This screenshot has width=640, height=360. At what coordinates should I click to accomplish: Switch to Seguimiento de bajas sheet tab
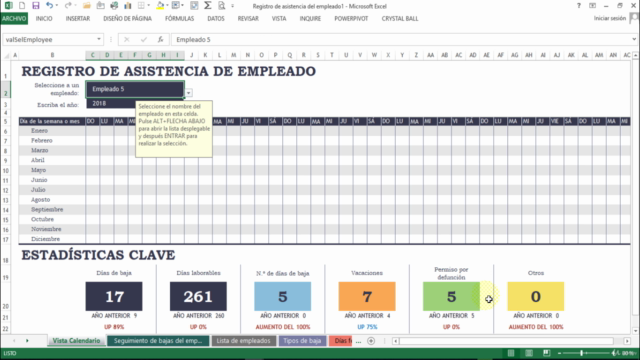(158, 341)
